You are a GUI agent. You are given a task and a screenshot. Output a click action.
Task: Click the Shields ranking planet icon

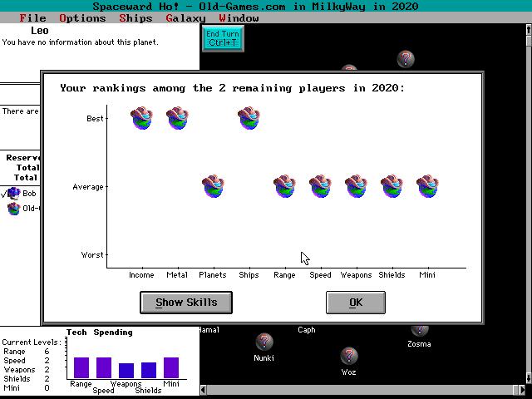(x=392, y=186)
